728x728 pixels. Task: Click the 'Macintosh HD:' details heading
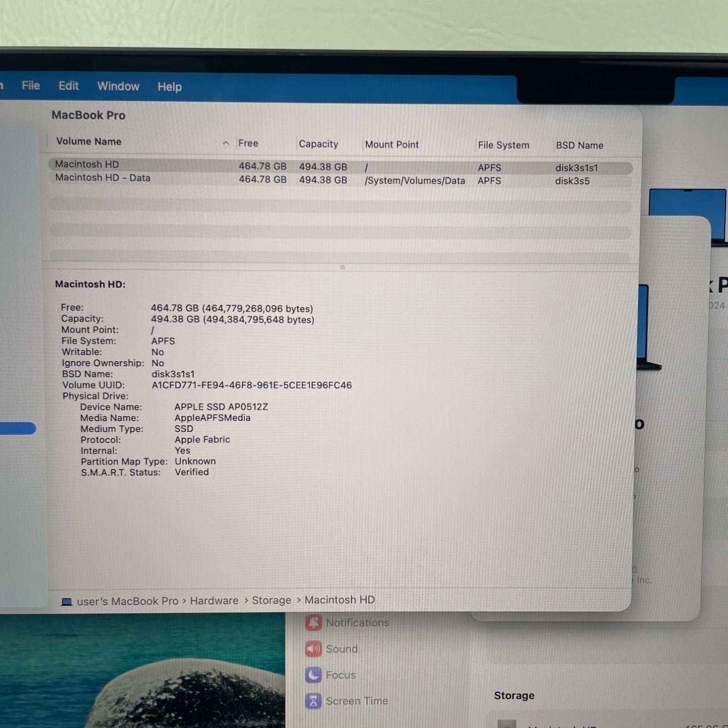point(90,284)
